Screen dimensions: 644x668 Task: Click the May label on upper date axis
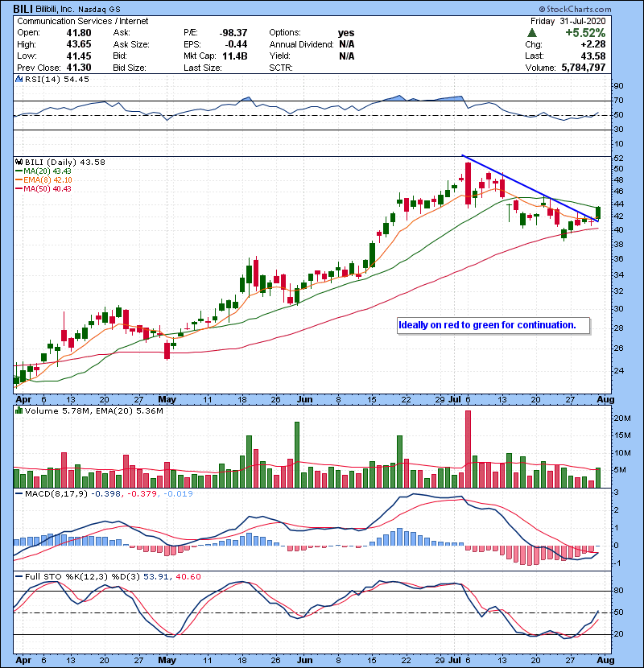[167, 399]
